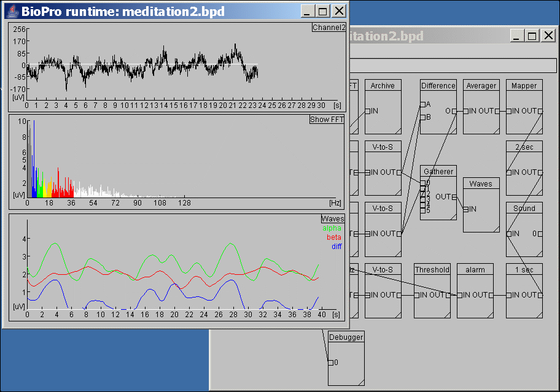This screenshot has height=392, width=560.
Task: Click the Gatherer node OUT port
Action: point(454,197)
